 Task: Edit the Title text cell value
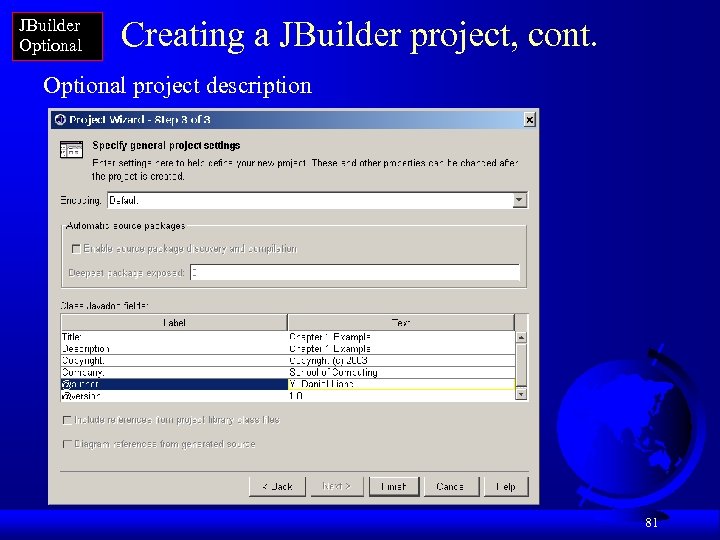(x=401, y=337)
